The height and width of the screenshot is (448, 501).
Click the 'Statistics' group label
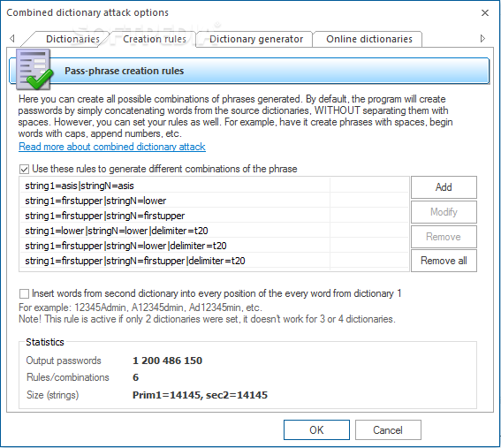(45, 342)
